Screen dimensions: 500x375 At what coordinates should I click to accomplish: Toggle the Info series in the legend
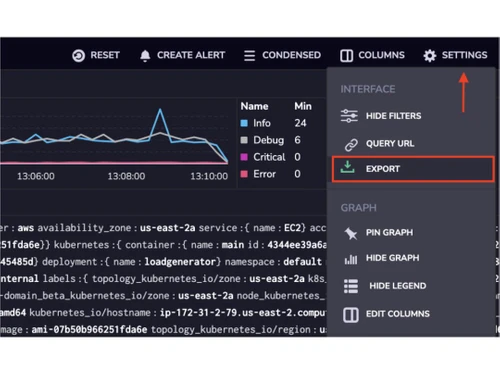pos(262,123)
